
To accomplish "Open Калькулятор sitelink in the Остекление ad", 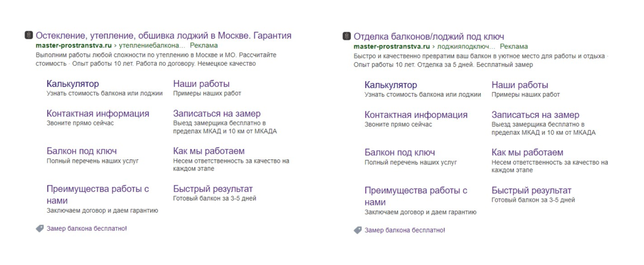I will click(x=73, y=84).
